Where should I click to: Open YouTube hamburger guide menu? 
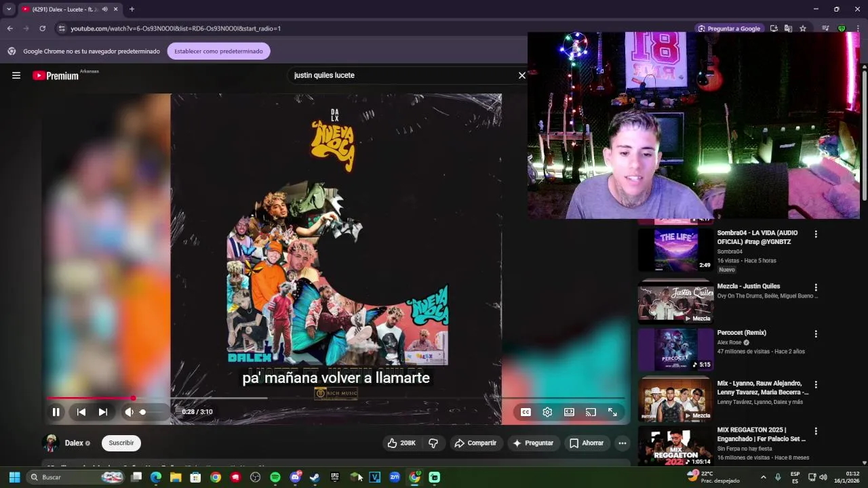pyautogui.click(x=16, y=75)
